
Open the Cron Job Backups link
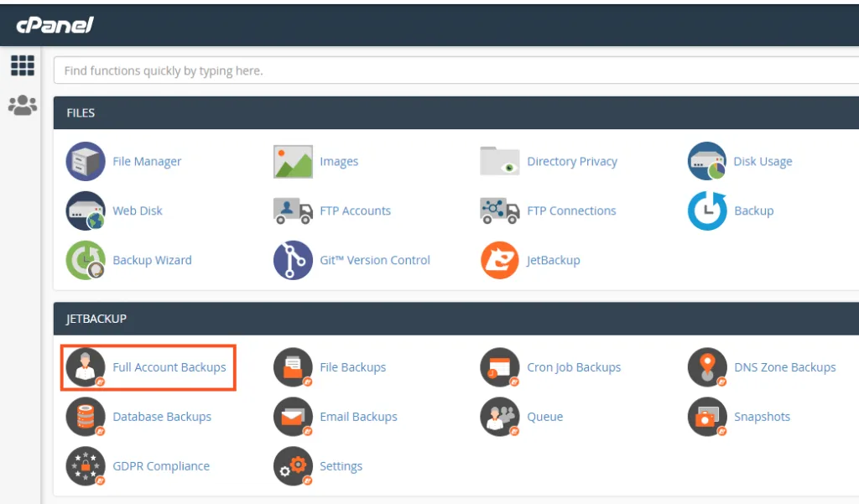tap(574, 367)
